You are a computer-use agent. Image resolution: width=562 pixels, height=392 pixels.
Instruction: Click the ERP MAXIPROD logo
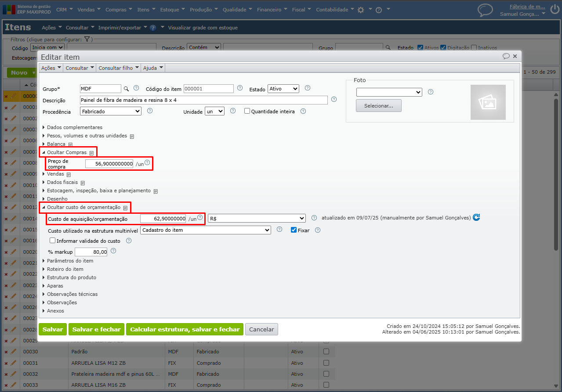click(x=26, y=9)
